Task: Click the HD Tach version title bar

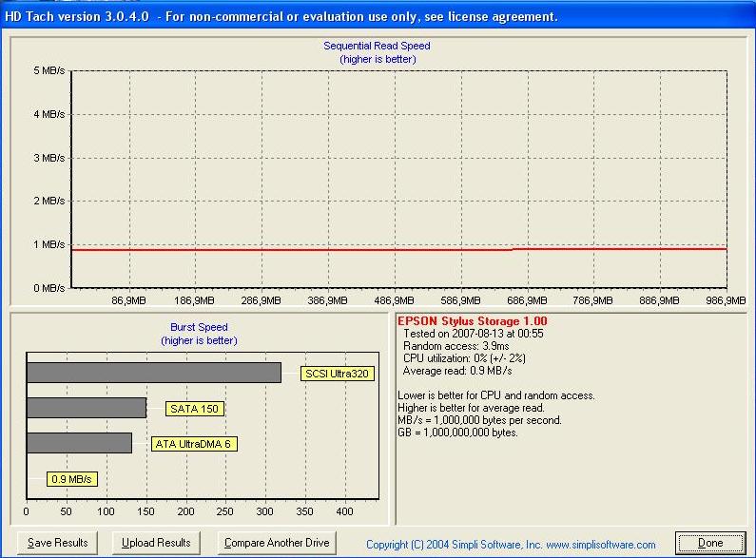Action: (x=378, y=16)
